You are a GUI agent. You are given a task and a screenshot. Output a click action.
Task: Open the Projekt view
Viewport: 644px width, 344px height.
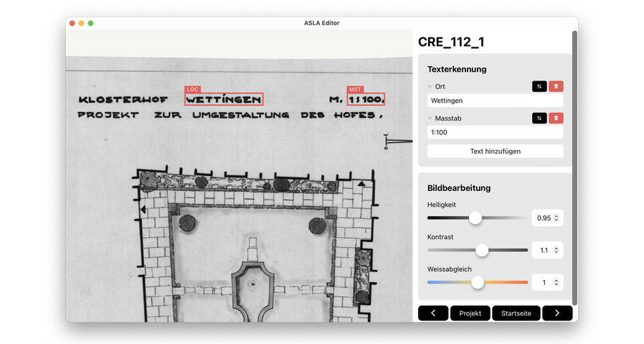(x=470, y=313)
